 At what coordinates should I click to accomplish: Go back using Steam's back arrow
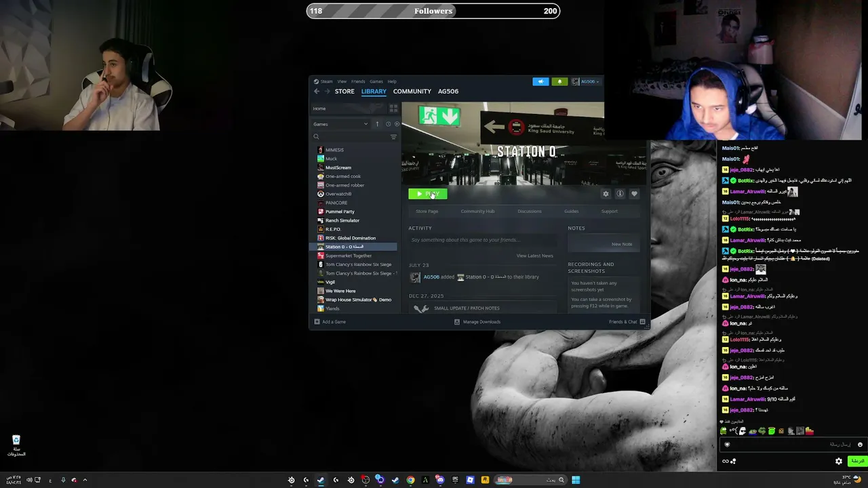317,91
